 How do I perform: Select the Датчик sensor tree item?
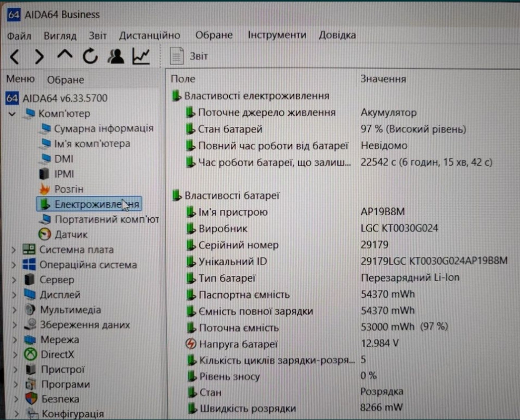[71, 234]
